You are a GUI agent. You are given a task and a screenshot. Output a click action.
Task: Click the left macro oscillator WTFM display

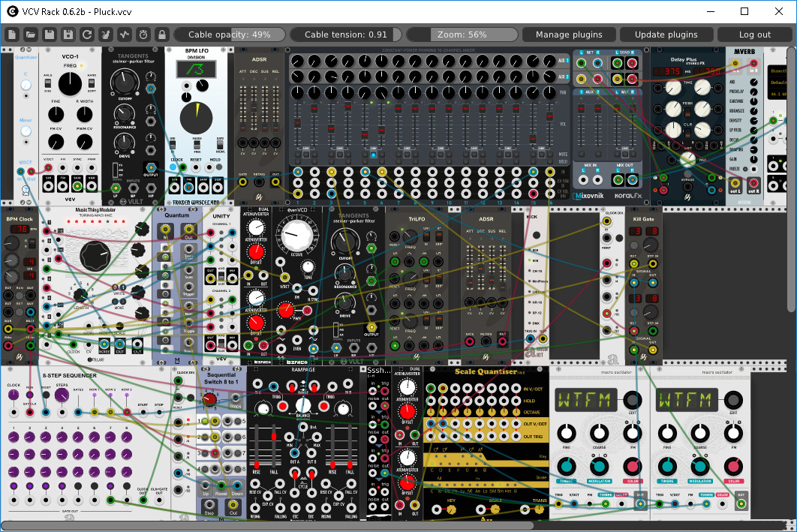585,400
